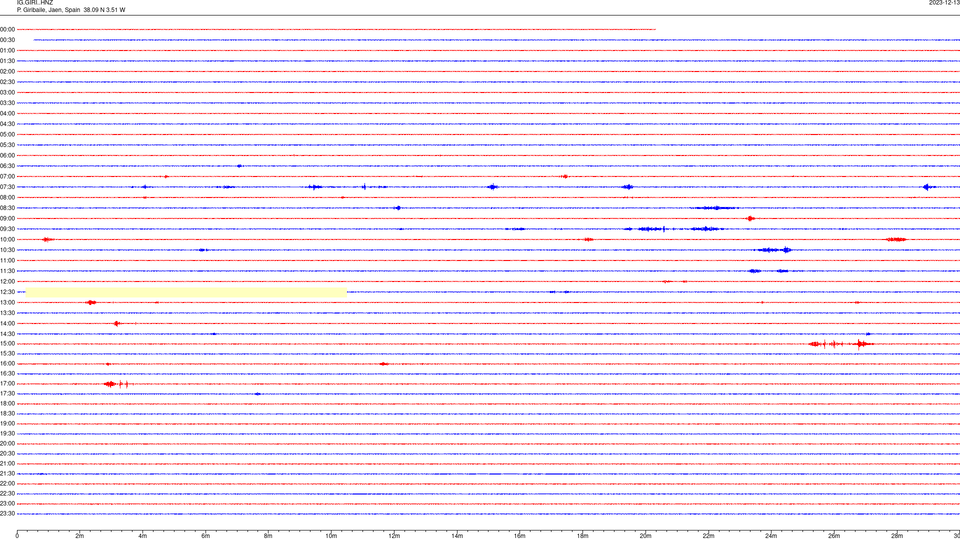Screen dimensions: 960x540
Task: Select the 02:30 row label
Action: (x=7, y=82)
